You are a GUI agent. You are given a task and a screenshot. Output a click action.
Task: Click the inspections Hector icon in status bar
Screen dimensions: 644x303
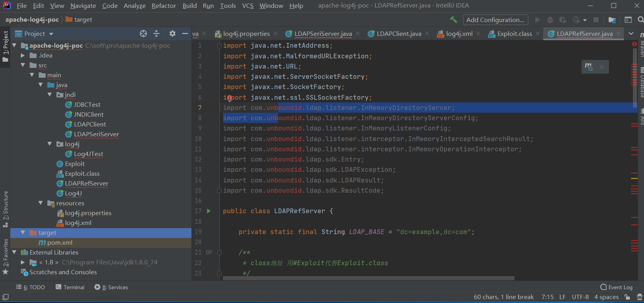[640, 297]
